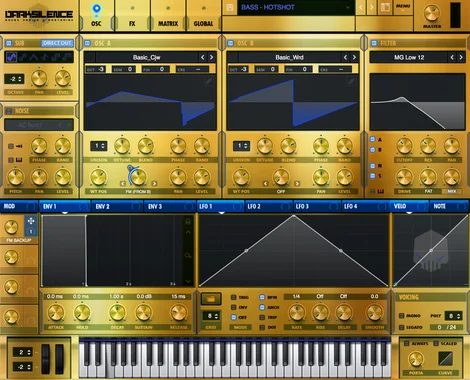Switch to the GLOBAL tab
The height and width of the screenshot is (380, 470).
coord(203,15)
